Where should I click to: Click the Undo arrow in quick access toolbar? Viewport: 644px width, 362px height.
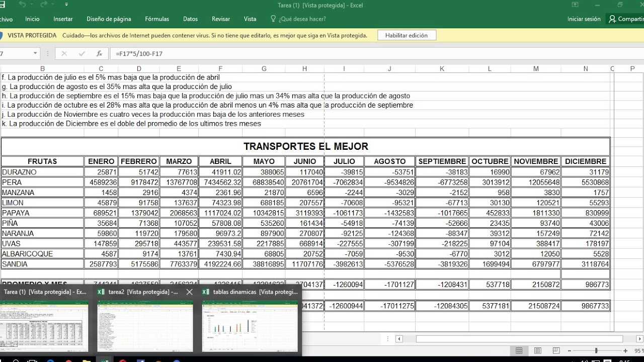[x=22, y=5]
